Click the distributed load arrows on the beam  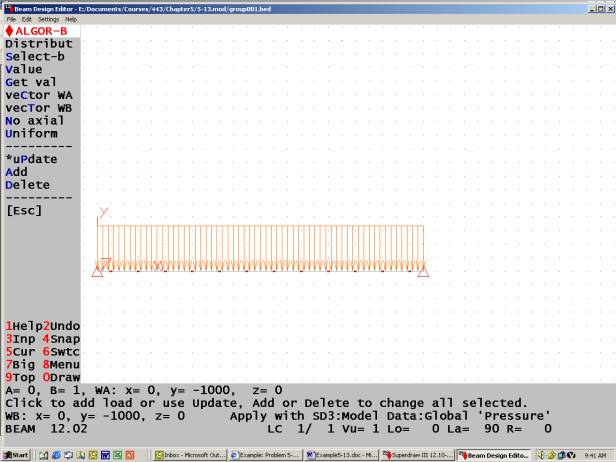tap(260, 248)
